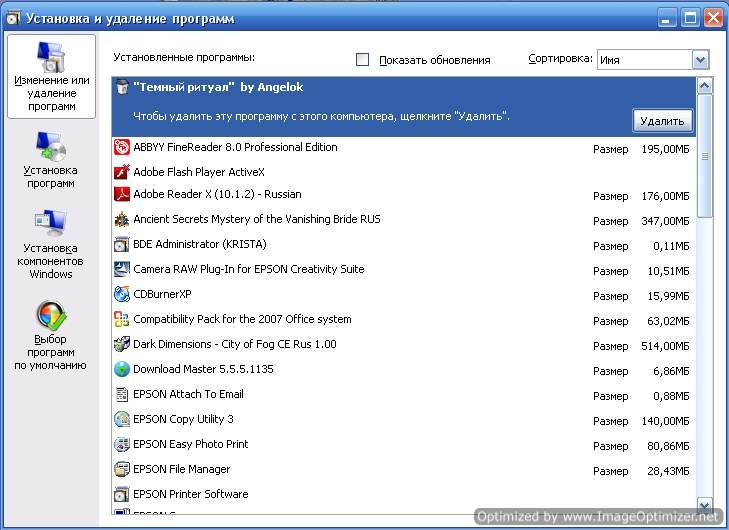Open 'Установка компонентов Windows' sidebar icon
Viewport: 729px width, 530px height.
click(x=50, y=224)
